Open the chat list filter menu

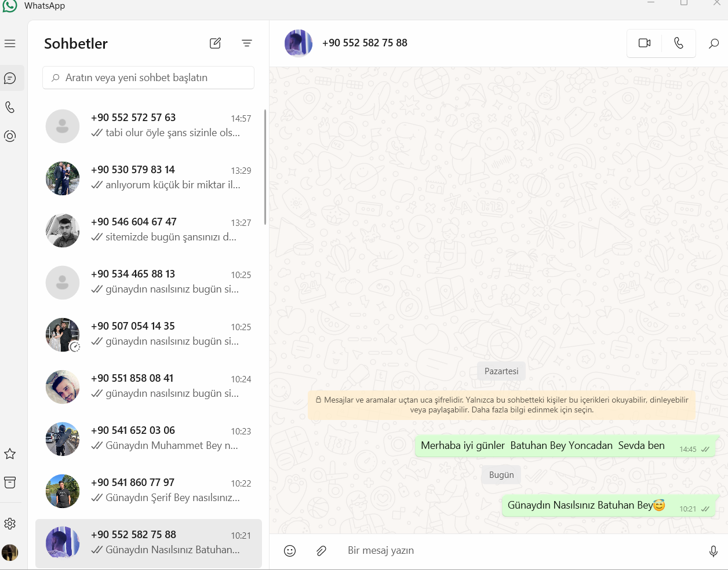(x=247, y=43)
